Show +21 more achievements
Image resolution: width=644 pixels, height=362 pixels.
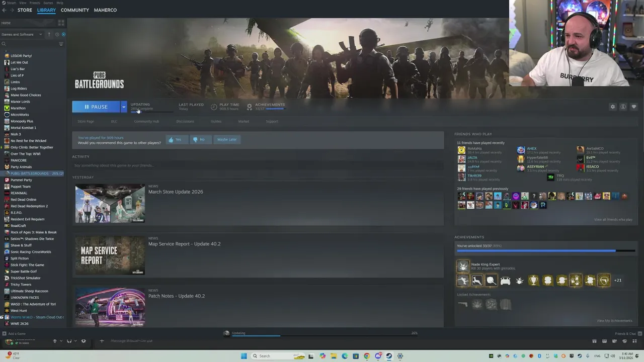pyautogui.click(x=618, y=281)
